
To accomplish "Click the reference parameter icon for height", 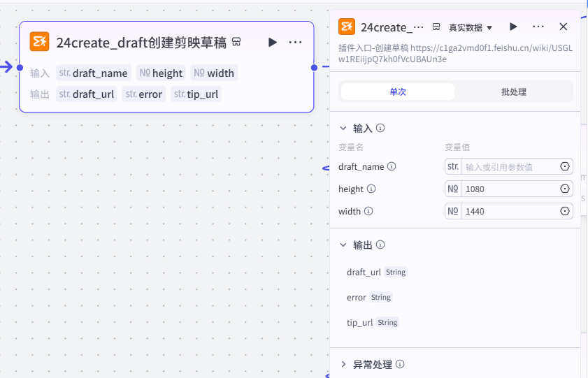I will pyautogui.click(x=565, y=189).
